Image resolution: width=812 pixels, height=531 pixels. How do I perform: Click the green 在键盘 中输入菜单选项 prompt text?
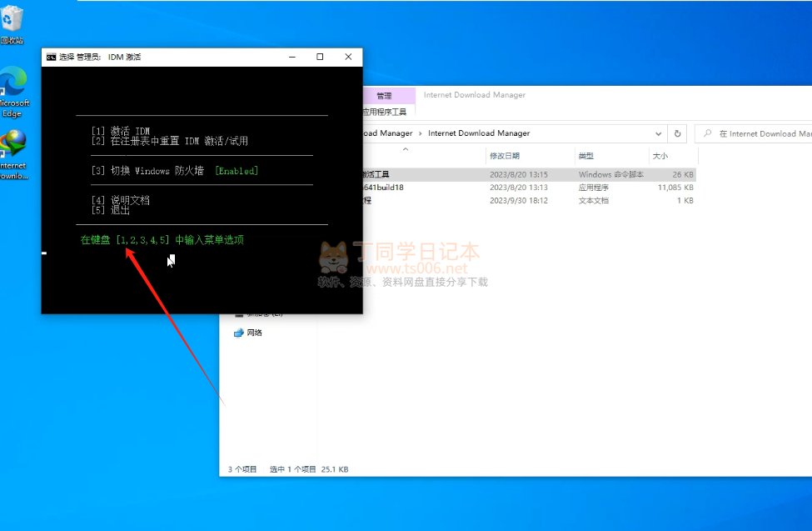point(162,239)
